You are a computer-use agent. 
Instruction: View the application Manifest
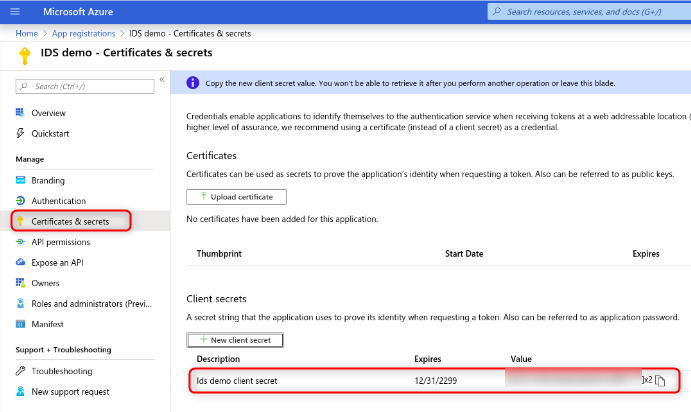(x=47, y=324)
